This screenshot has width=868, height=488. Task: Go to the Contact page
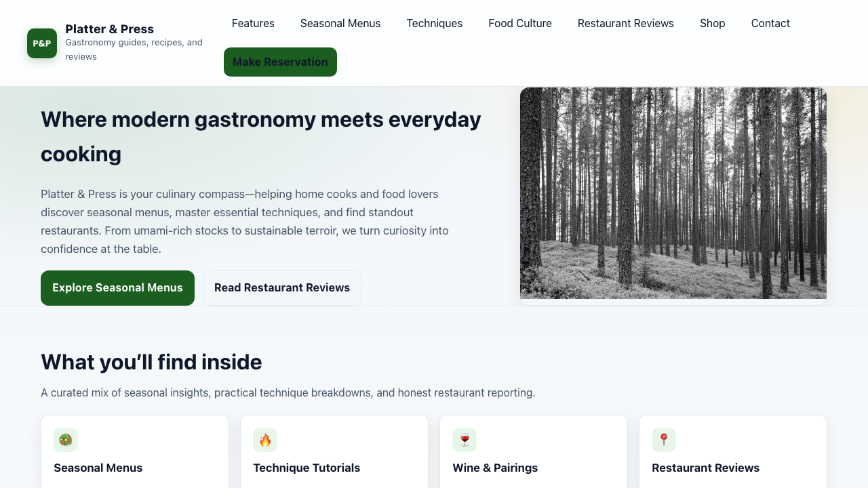pyautogui.click(x=770, y=23)
